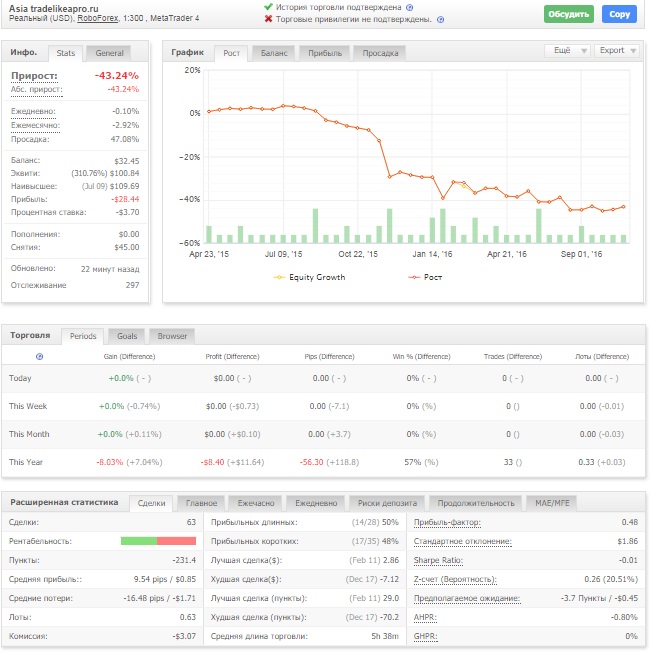The width and height of the screenshot is (653, 652).
Task: Click the last growth curve point after Sep '16
Action: click(624, 207)
